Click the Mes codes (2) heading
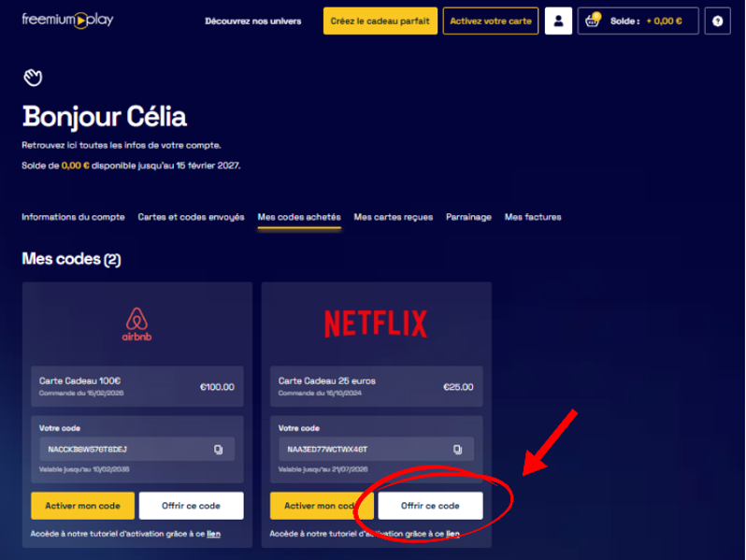The image size is (746, 560). click(71, 259)
